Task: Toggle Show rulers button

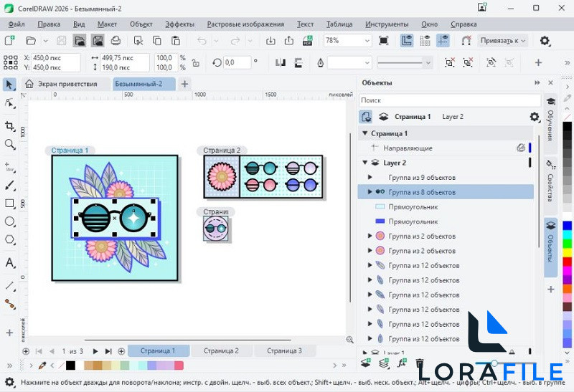Action: coord(406,40)
